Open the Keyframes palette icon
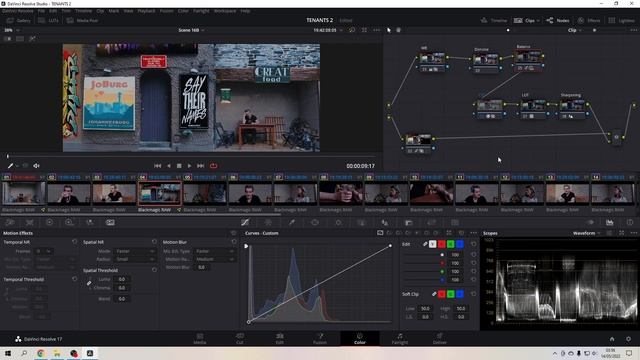 tap(590, 222)
